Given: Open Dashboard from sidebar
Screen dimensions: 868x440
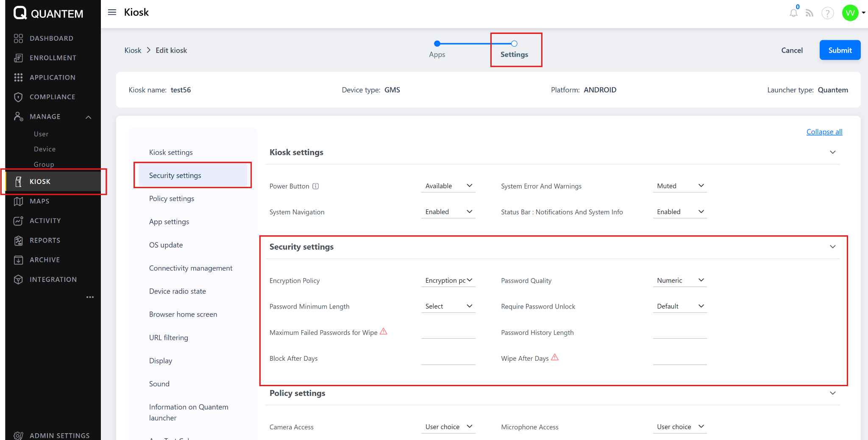Looking at the screenshot, I should point(51,38).
